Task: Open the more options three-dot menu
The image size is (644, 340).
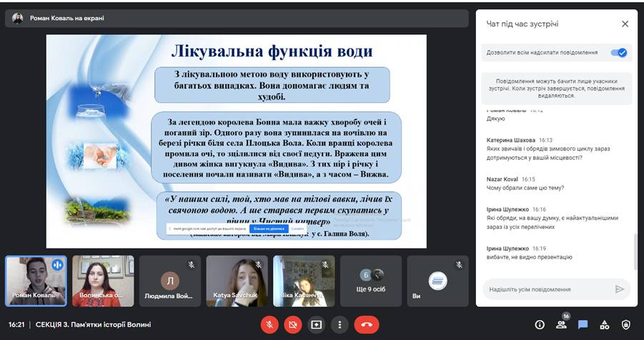Action: tap(340, 324)
